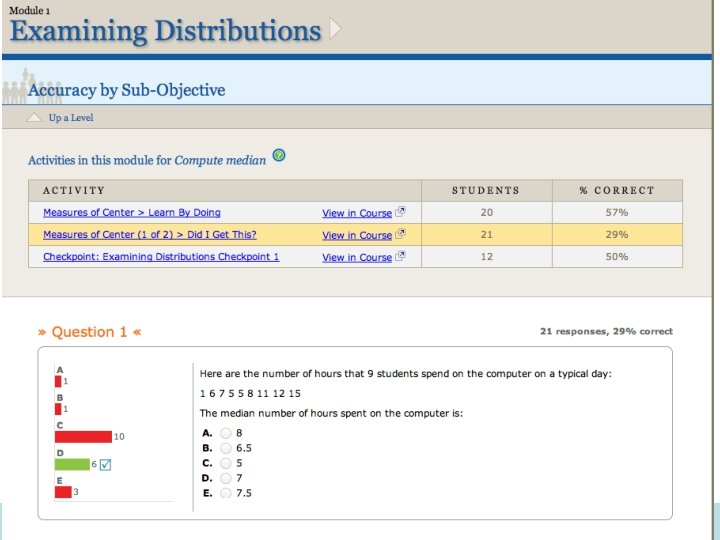Go Up a Level
This screenshot has height=540, width=720.
pyautogui.click(x=71, y=118)
